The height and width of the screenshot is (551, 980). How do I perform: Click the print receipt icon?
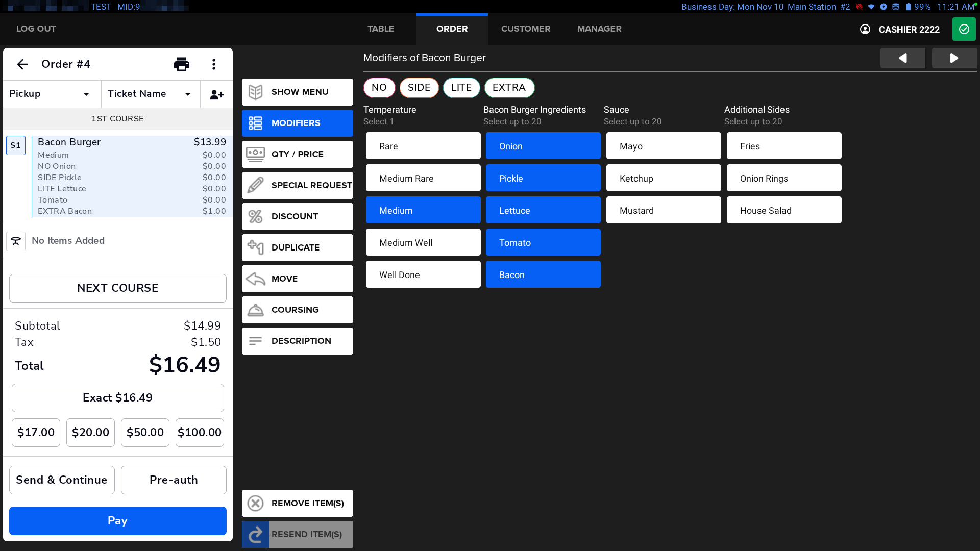[182, 64]
